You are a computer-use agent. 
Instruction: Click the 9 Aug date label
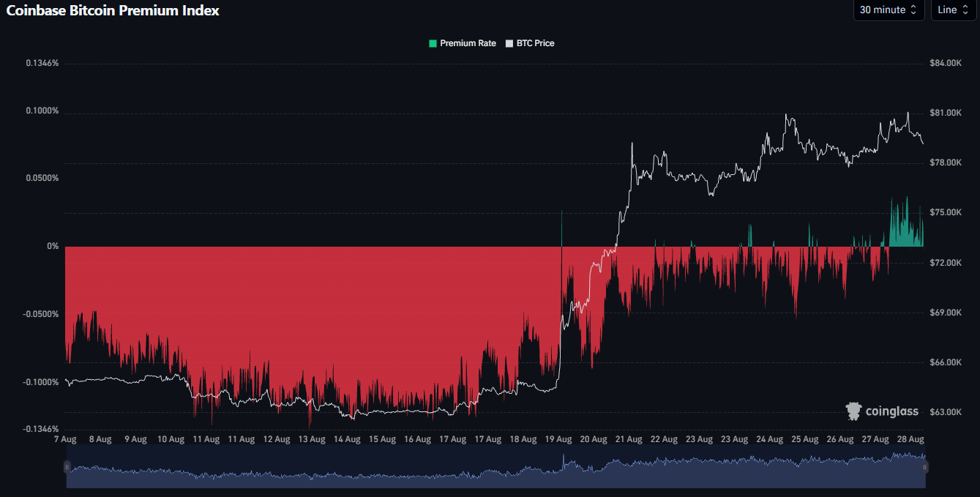135,440
